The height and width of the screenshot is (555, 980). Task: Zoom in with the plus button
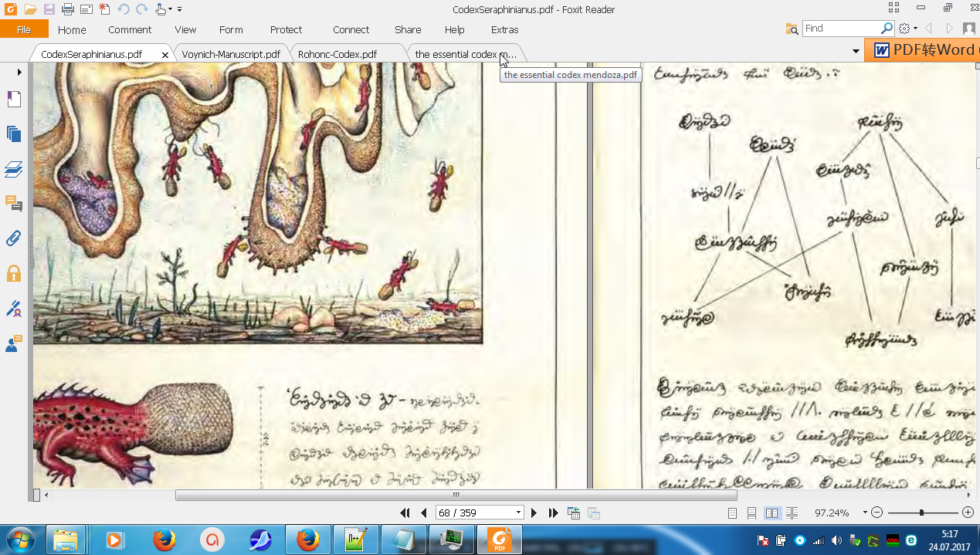click(x=968, y=513)
